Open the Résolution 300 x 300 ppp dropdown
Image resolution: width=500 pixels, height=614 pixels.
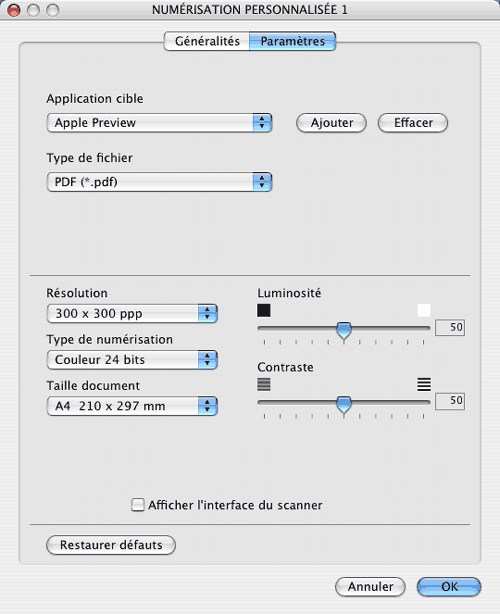point(132,313)
